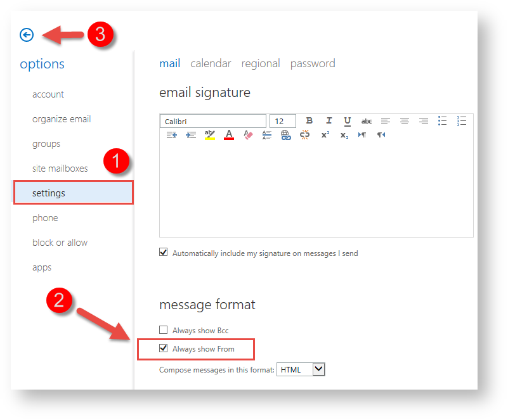508x420 pixels.
Task: Start a bulleted list
Action: (443, 121)
